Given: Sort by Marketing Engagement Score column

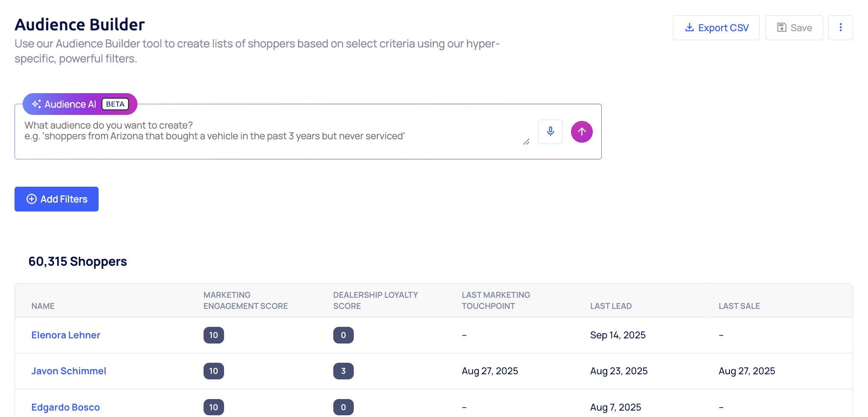Looking at the screenshot, I should 245,301.
